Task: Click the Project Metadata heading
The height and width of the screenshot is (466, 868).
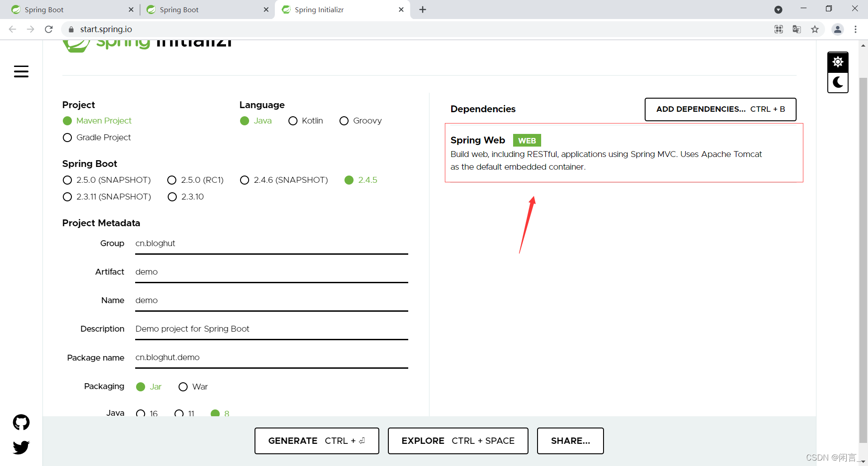Action: [101, 223]
